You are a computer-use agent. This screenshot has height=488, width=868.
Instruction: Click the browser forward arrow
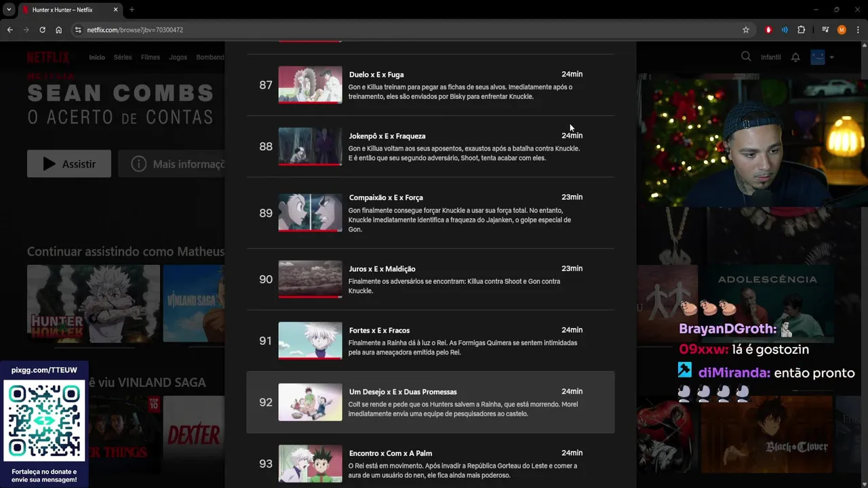(x=26, y=30)
